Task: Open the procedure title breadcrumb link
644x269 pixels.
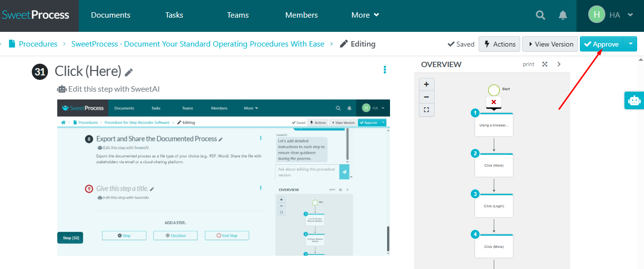Action: click(198, 44)
